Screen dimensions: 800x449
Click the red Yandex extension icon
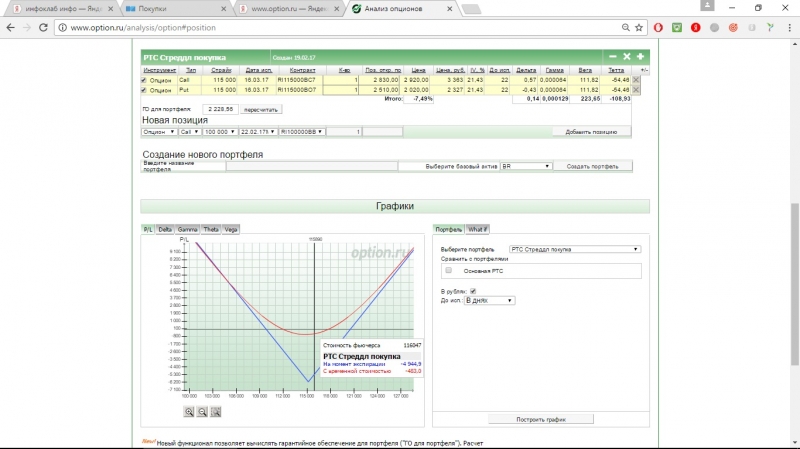coord(695,28)
